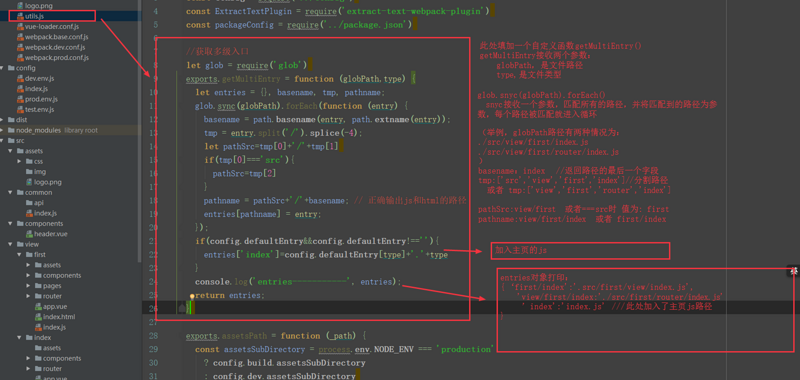Image resolution: width=800 pixels, height=380 pixels.
Task: Click 'glob.sync(globPath)' in the editor
Action: [x=238, y=106]
